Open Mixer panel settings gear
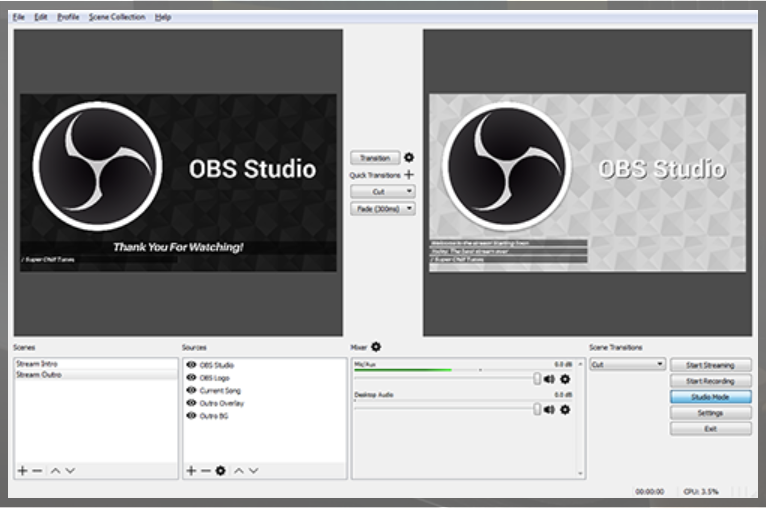 pyautogui.click(x=376, y=347)
